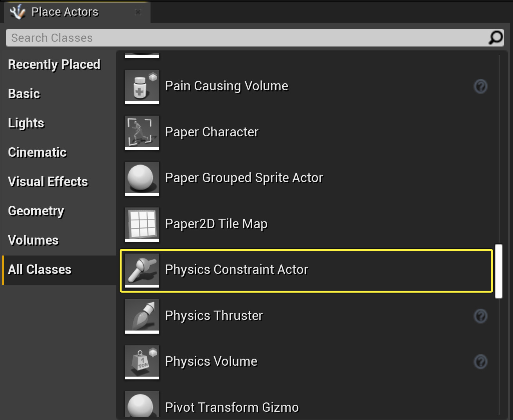
Task: Click the Pivot Transform Gizmo sphere icon
Action: pos(142,405)
